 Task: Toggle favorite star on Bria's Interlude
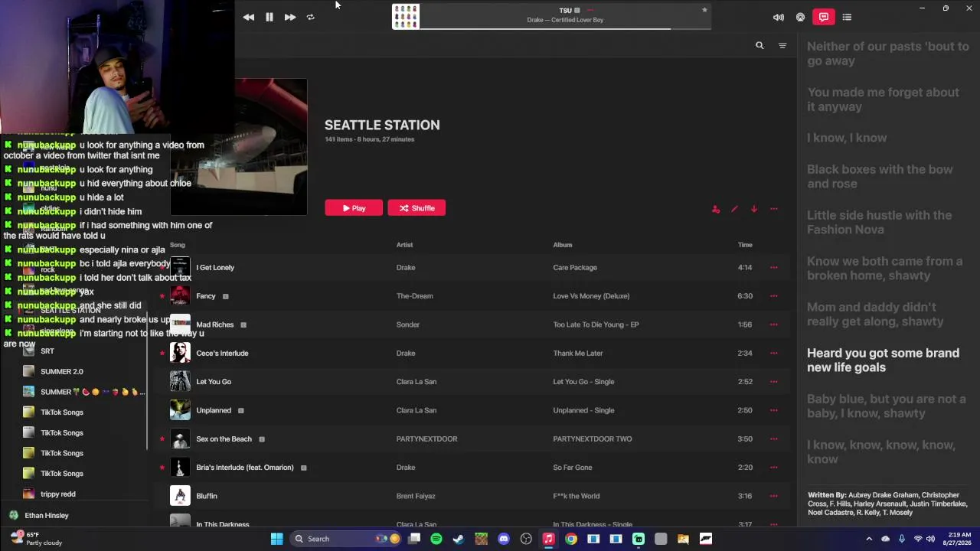click(x=162, y=468)
